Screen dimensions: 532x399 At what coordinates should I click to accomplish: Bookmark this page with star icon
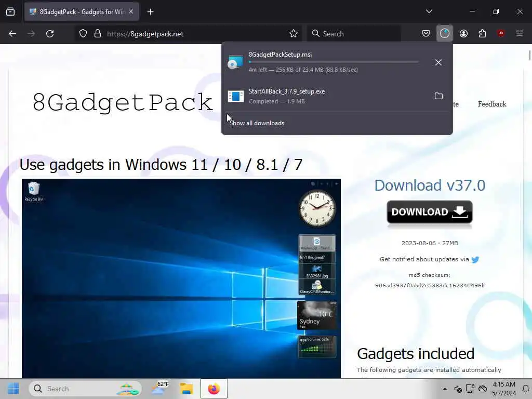click(294, 34)
